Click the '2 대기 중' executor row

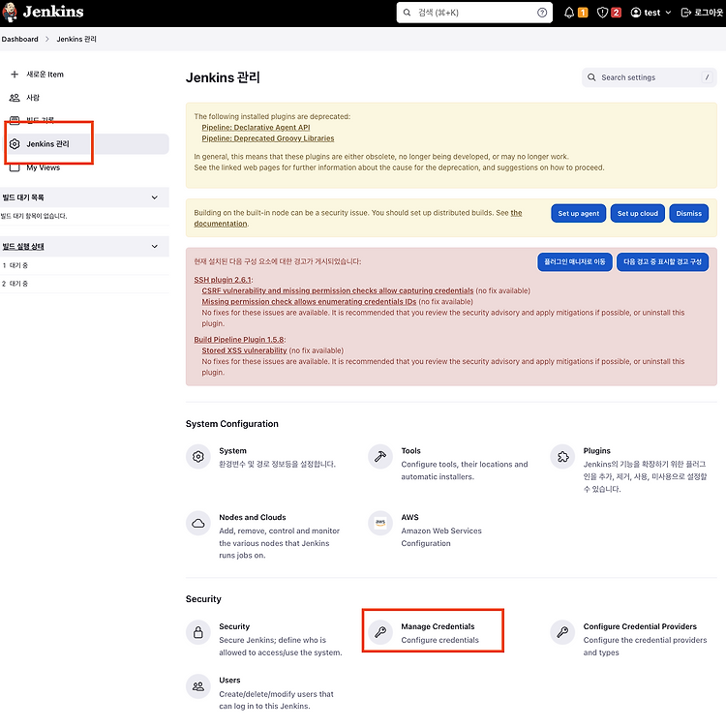tap(84, 284)
